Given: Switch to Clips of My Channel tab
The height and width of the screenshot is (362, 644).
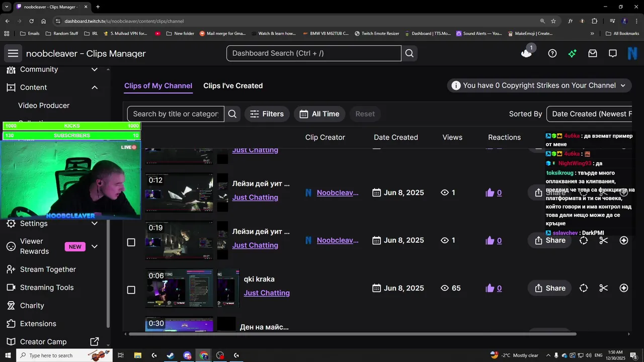Looking at the screenshot, I should pos(158,86).
